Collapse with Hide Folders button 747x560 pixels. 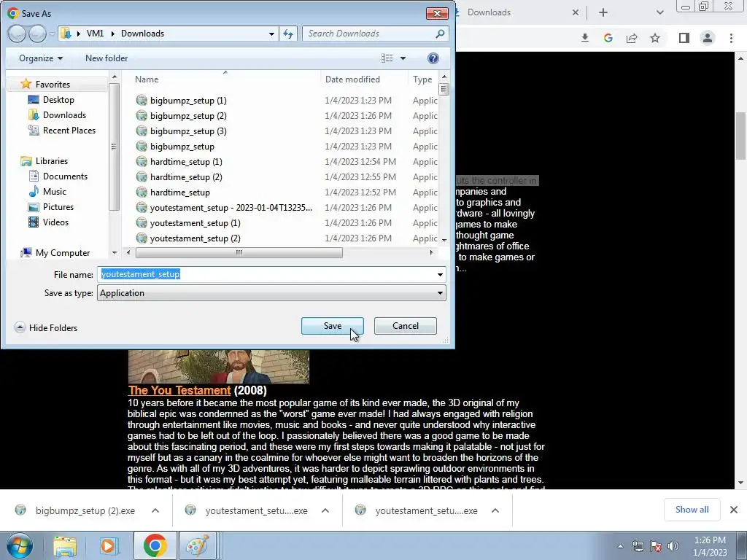pyautogui.click(x=46, y=327)
